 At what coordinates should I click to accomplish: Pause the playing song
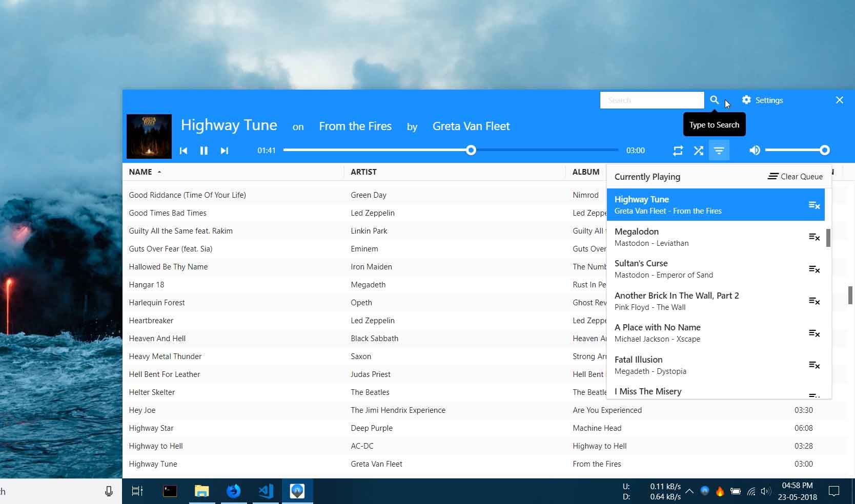click(x=203, y=151)
